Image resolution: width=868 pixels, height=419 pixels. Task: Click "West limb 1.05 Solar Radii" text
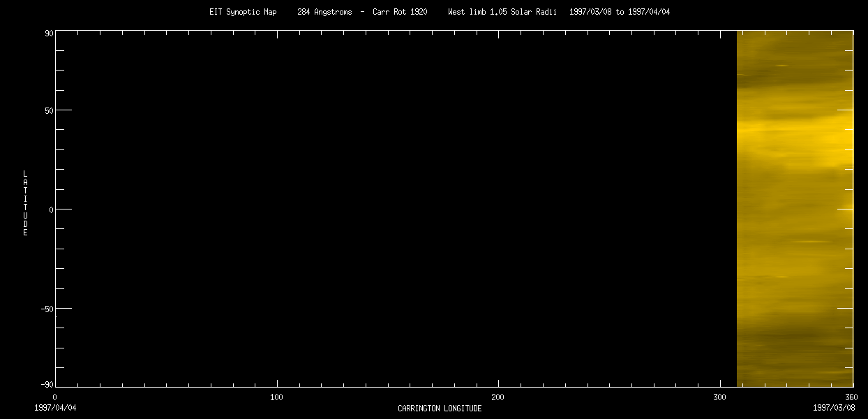pos(502,12)
